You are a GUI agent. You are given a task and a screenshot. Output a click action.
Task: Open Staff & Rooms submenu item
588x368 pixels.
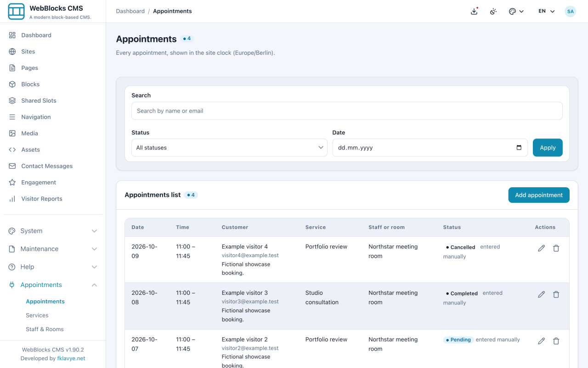(45, 329)
